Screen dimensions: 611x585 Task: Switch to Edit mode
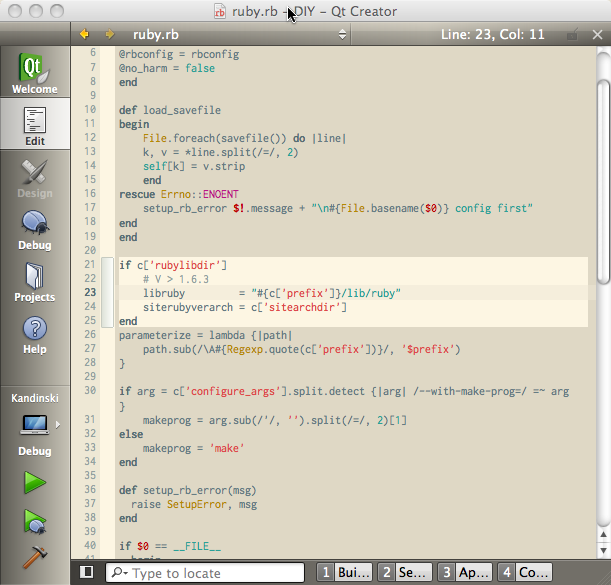tap(35, 125)
